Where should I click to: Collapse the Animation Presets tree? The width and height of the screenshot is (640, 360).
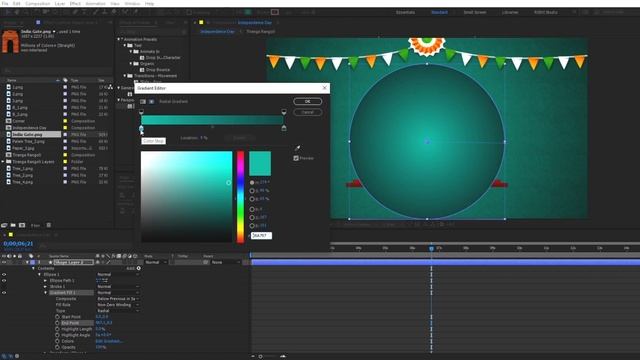click(x=119, y=39)
